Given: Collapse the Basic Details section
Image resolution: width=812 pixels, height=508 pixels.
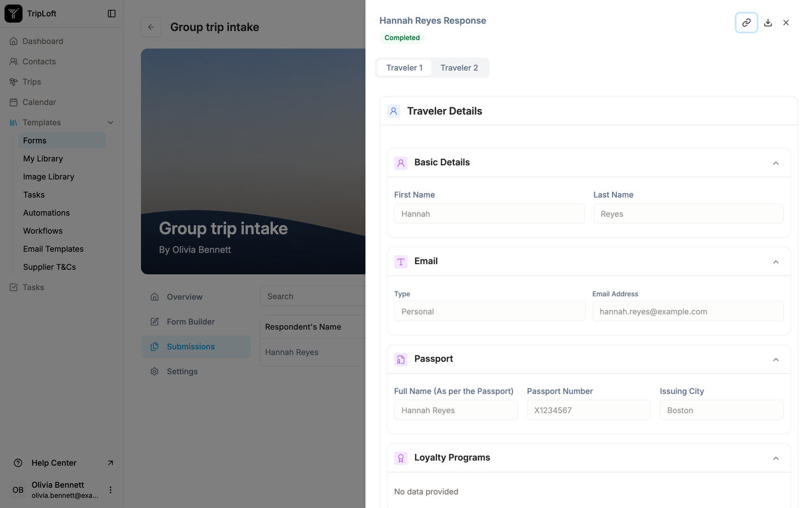Looking at the screenshot, I should coord(776,163).
